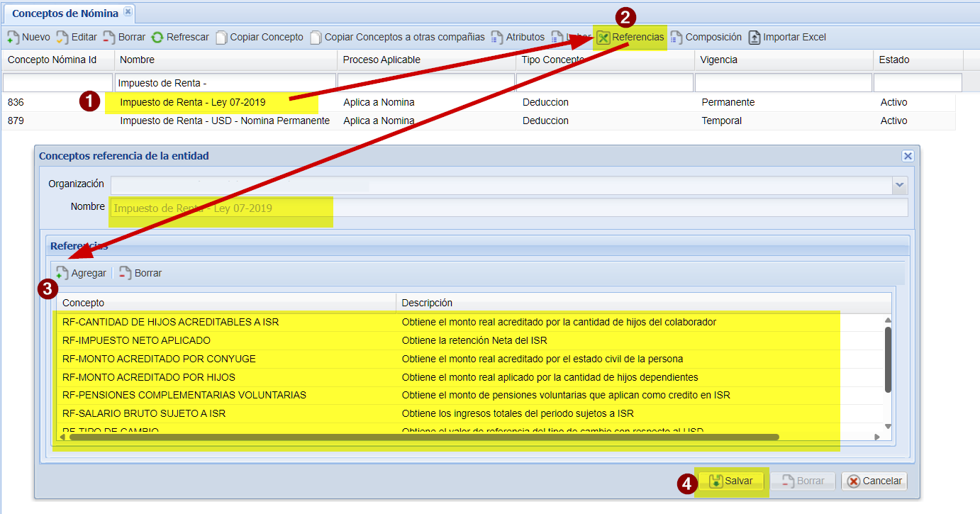Click Borrar in Referencias panel toolbar
The width and height of the screenshot is (980, 514).
[140, 273]
